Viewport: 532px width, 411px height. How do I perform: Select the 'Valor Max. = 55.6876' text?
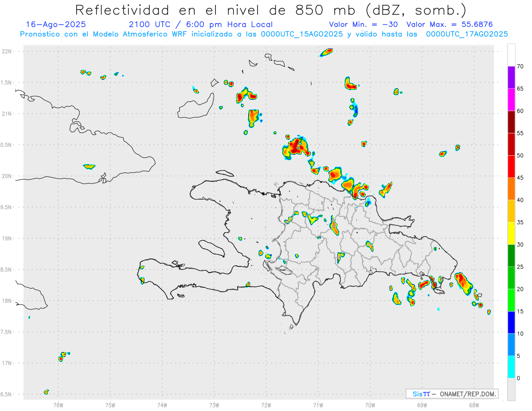pos(450,24)
